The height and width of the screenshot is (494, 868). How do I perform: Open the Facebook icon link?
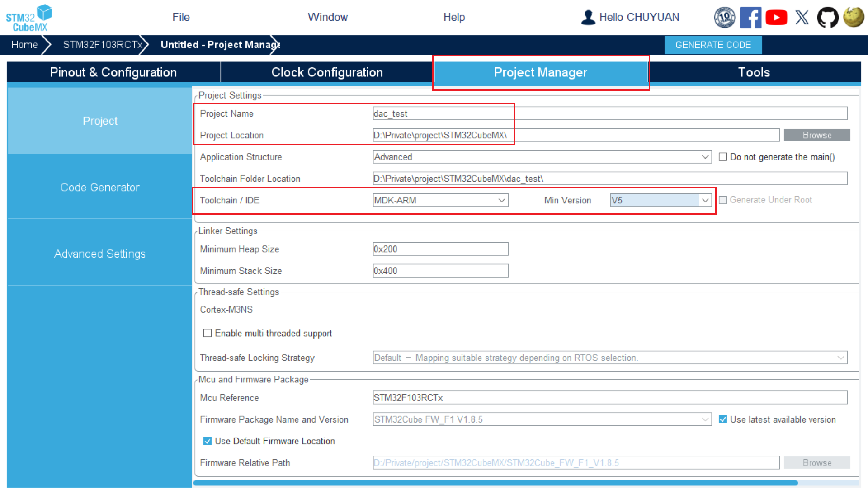(x=750, y=18)
